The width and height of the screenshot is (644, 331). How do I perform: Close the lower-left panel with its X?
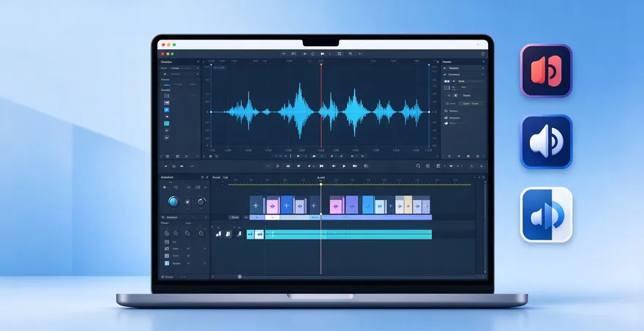207,177
